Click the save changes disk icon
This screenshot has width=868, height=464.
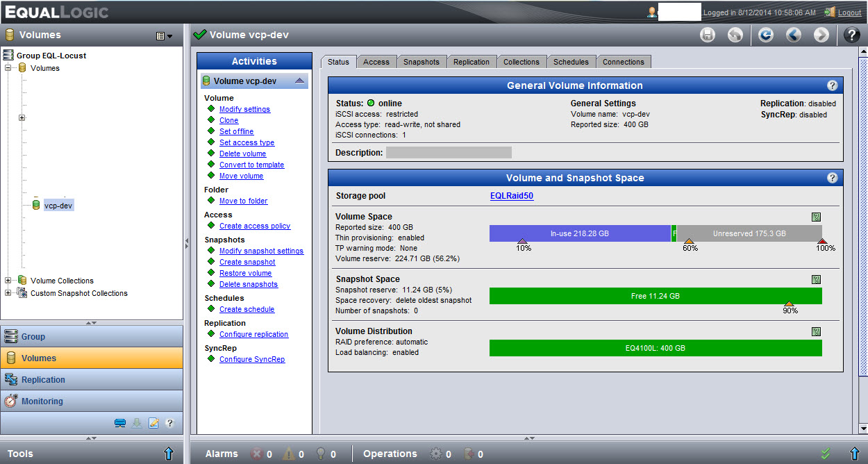click(708, 35)
